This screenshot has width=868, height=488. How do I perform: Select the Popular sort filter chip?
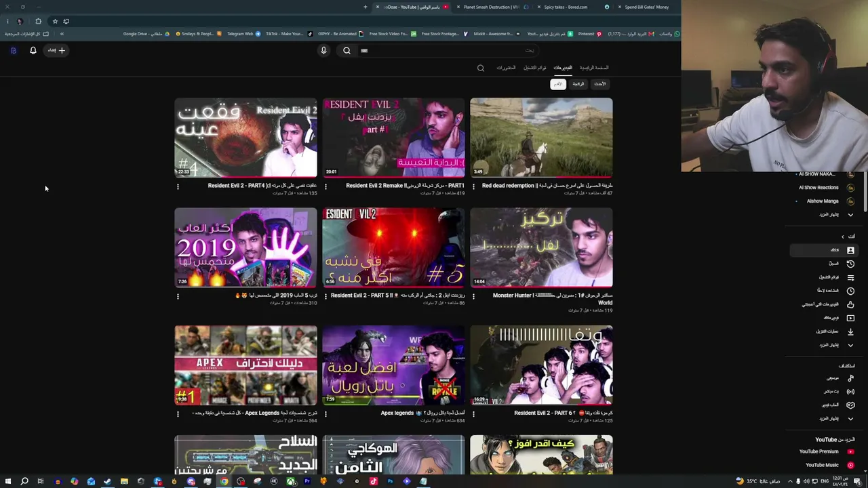click(x=578, y=84)
